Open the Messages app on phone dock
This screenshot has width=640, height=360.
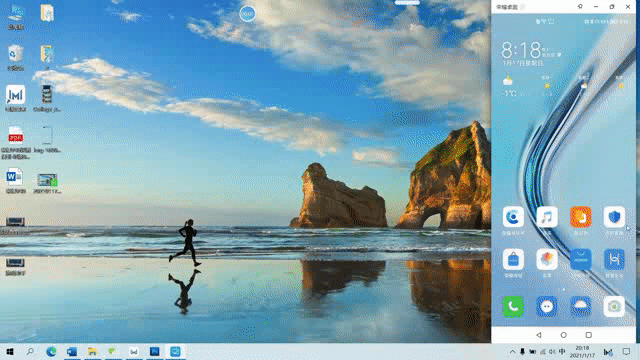point(547,306)
